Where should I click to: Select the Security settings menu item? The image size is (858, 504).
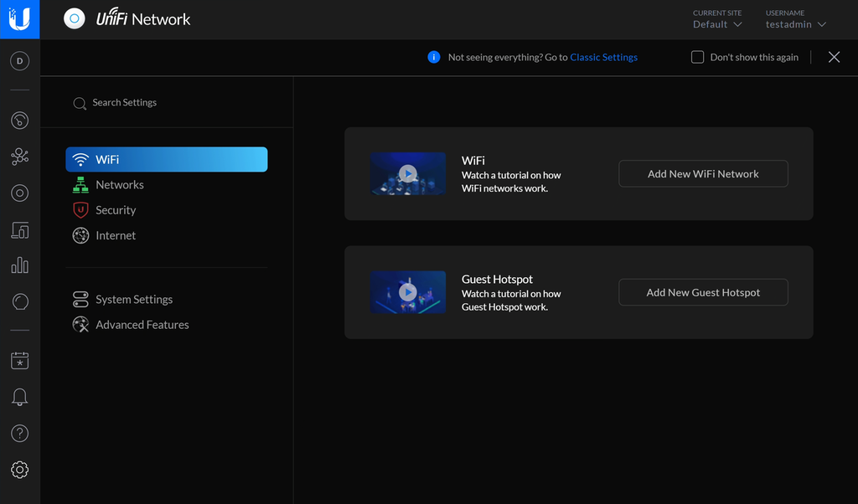point(167,210)
